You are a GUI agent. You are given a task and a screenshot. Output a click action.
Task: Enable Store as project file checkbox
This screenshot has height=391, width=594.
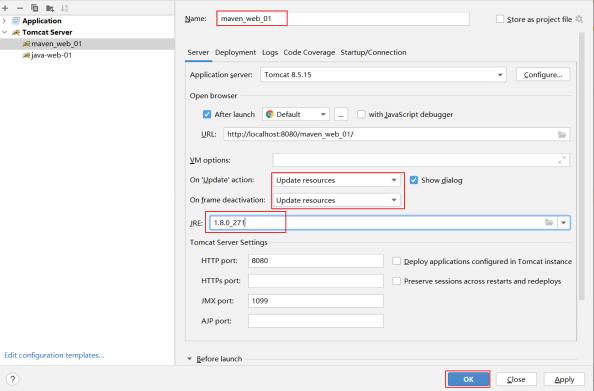coord(500,19)
